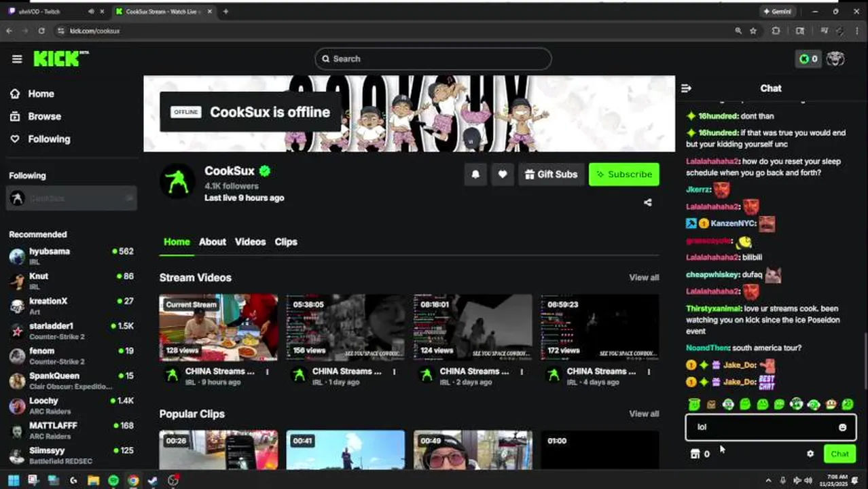Image resolution: width=868 pixels, height=489 pixels.
Task: Switch to the Videos tab
Action: point(250,242)
